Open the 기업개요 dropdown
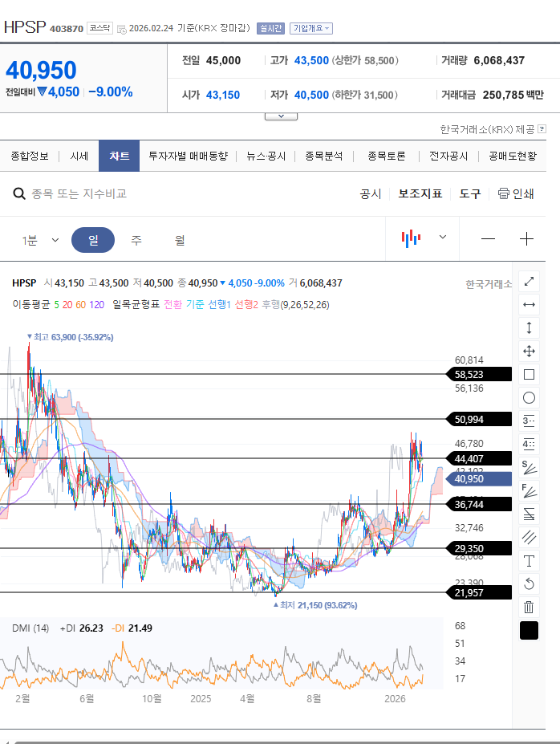560x744 pixels. click(311, 28)
